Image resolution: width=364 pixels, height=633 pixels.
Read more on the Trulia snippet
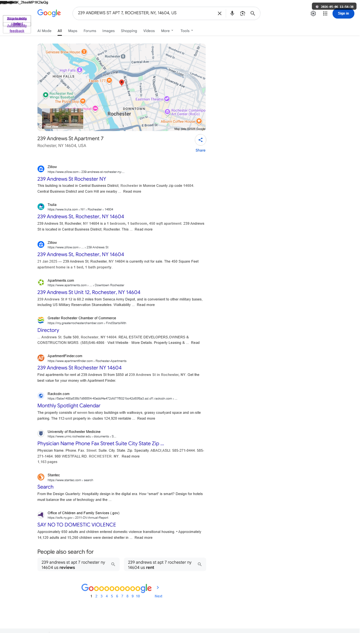pos(143,229)
